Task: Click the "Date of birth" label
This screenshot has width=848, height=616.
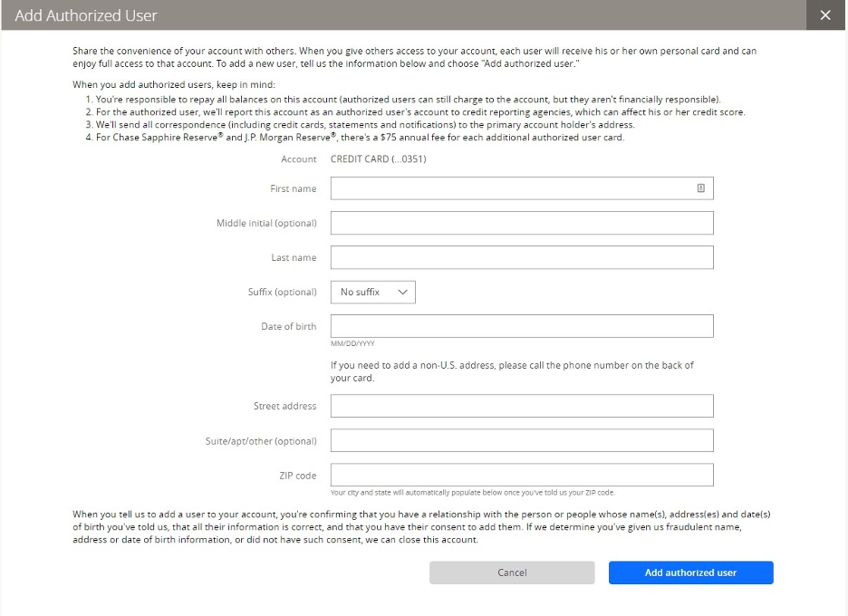Action: [x=288, y=326]
